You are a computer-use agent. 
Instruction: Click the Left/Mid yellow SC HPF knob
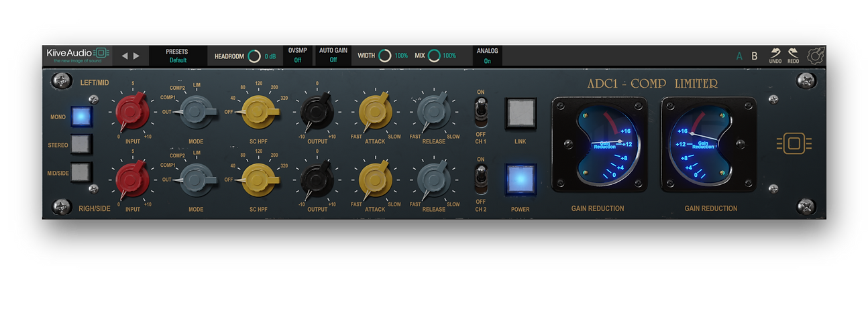(258, 112)
